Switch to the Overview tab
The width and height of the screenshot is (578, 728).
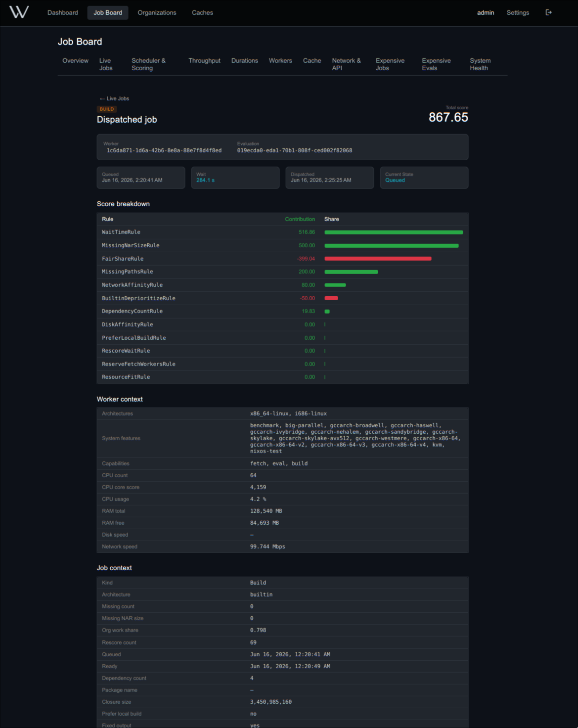75,61
